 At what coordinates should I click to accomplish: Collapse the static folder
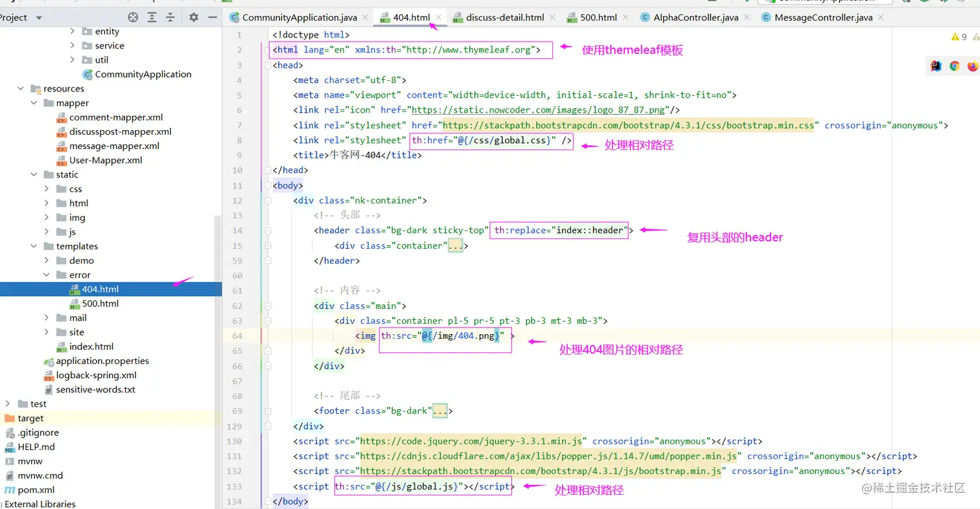(34, 175)
